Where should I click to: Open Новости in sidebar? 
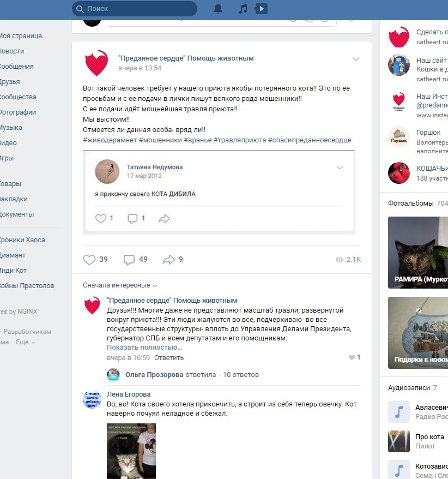point(11,51)
